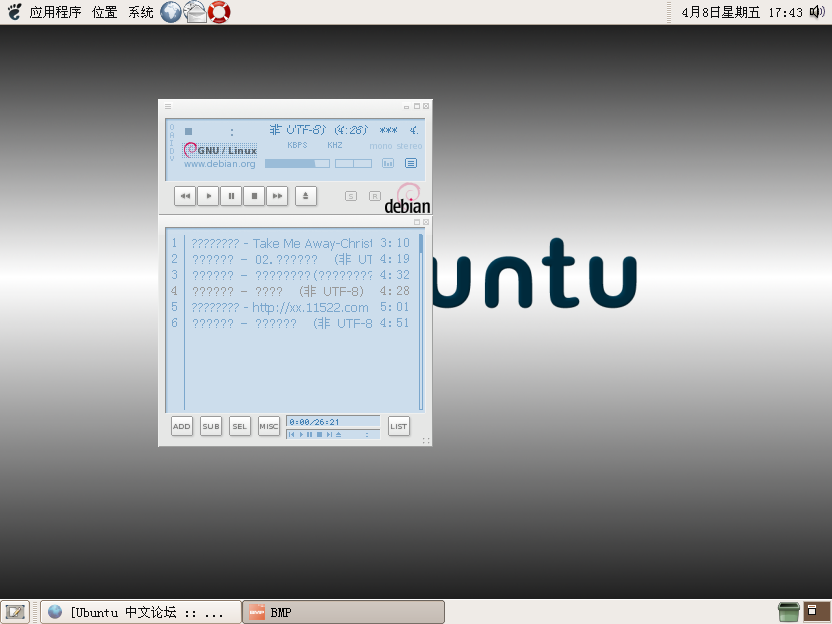Click the 0:00/26:21 playlist time display

333,422
